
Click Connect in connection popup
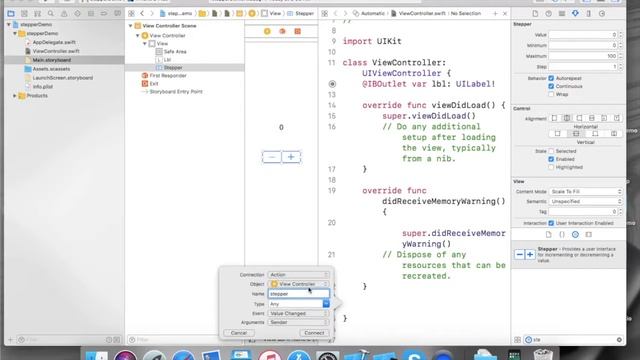314,333
